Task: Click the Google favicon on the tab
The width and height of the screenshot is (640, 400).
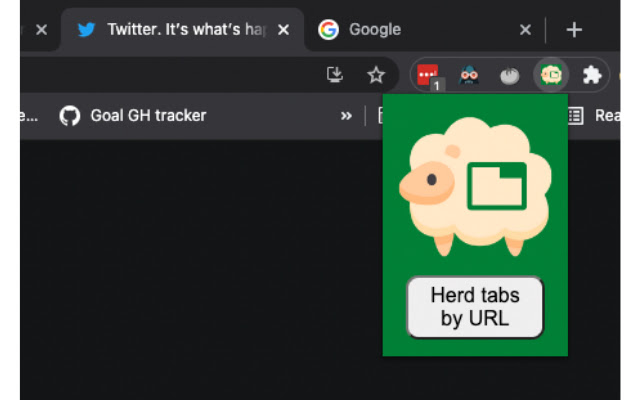Action: pos(328,29)
